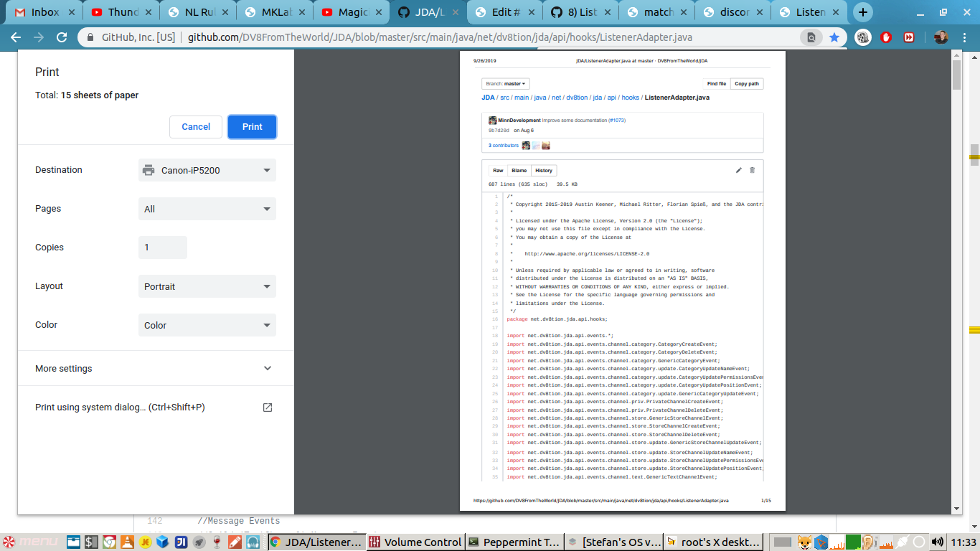Open the Destination printer dropdown
This screenshot has height=551, width=980.
pos(207,170)
